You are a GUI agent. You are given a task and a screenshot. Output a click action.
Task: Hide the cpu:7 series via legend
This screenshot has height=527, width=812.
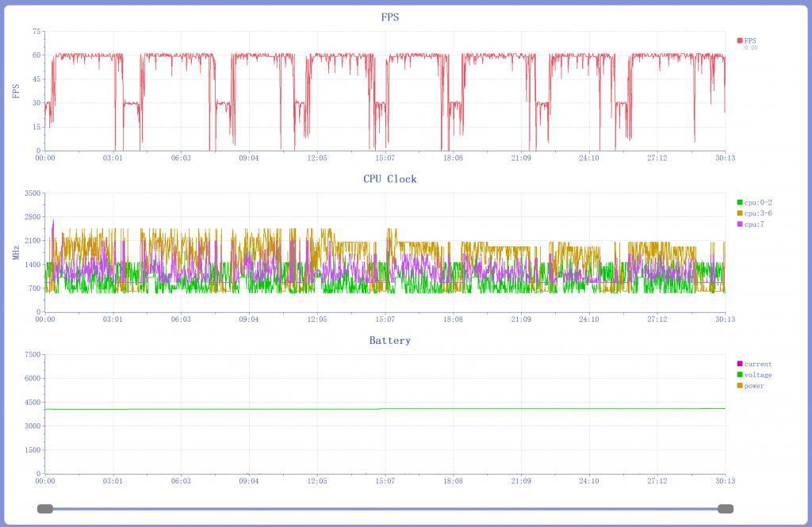752,224
